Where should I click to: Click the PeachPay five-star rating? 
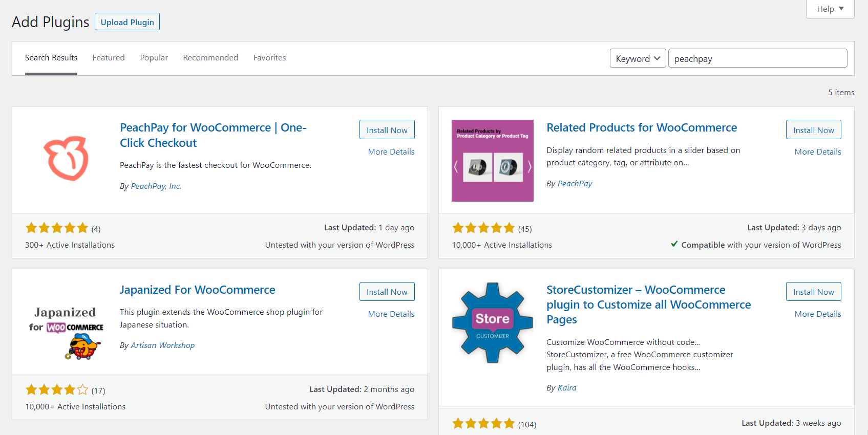tap(57, 228)
